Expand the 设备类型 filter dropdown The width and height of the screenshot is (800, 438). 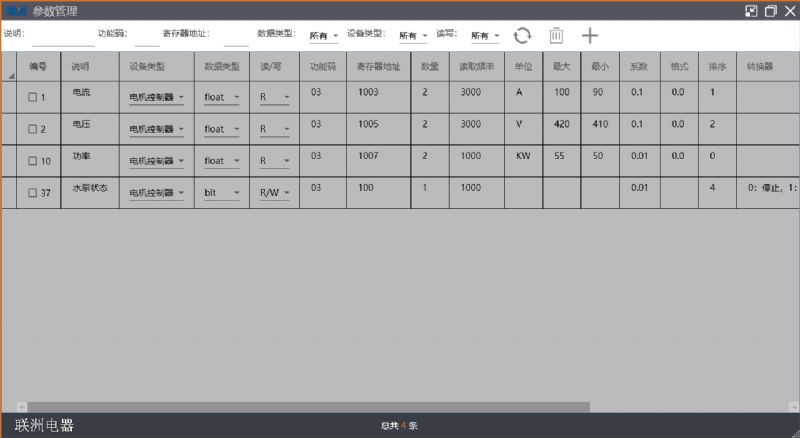tap(413, 35)
